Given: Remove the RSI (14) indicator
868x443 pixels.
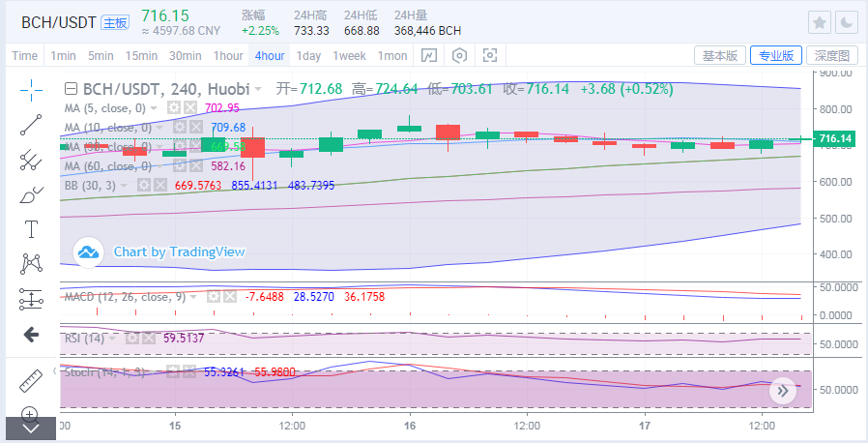Looking at the screenshot, I should [148, 338].
